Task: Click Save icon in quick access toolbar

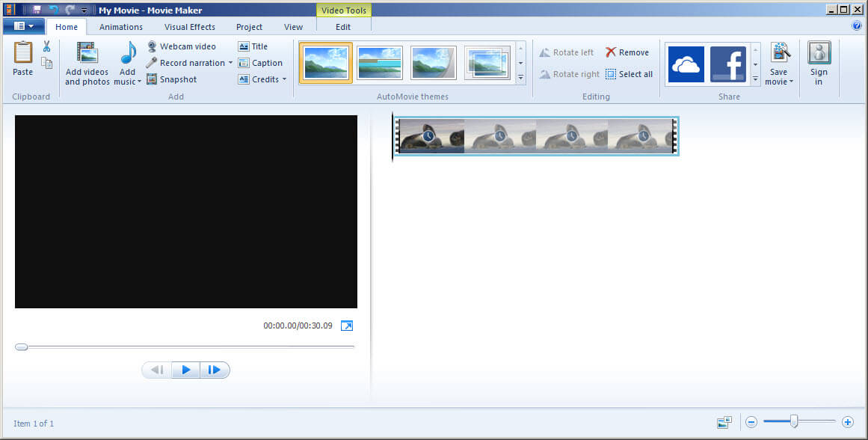Action: (37, 10)
